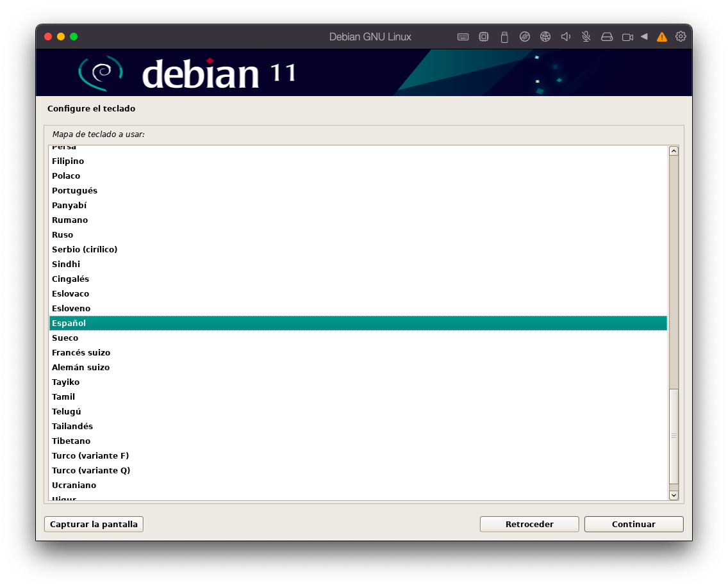Select Filipino in the keymap list
The height and width of the screenshot is (588, 728).
(x=358, y=161)
